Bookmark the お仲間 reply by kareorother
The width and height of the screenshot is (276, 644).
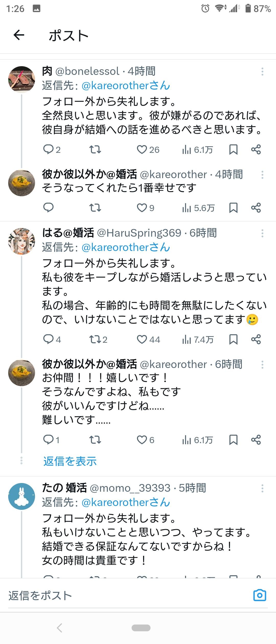pos(233,440)
